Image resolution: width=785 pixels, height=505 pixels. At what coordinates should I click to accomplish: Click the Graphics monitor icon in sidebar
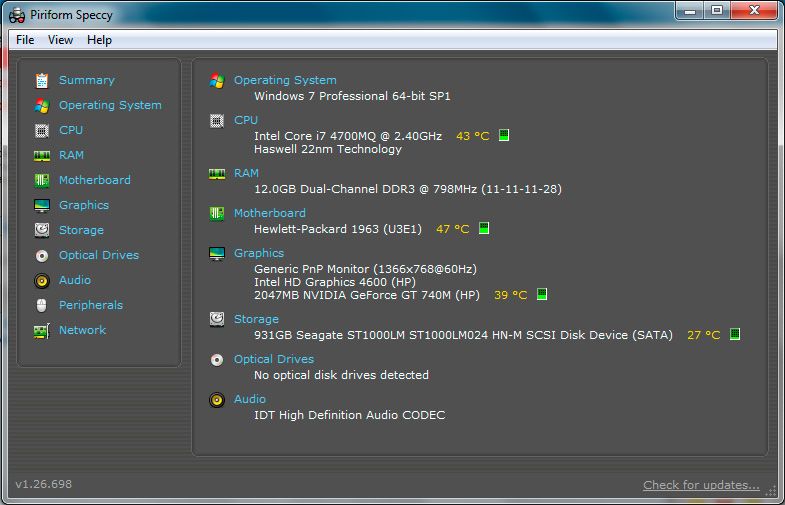(x=42, y=206)
